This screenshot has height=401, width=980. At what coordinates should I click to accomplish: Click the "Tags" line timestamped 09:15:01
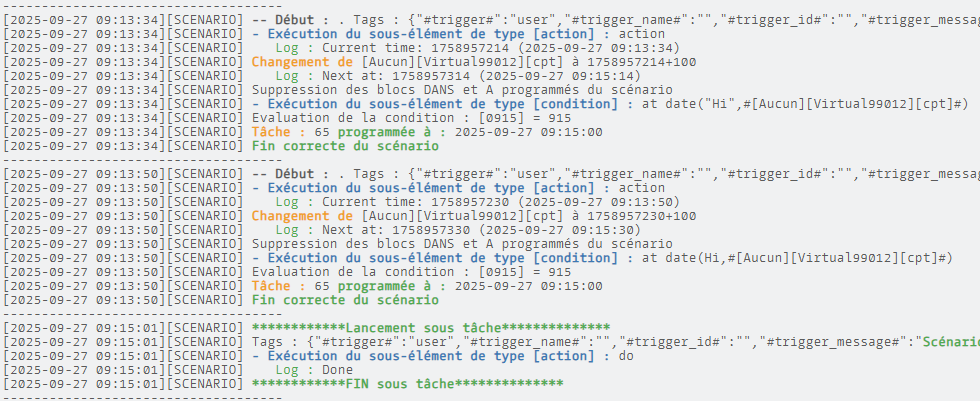coord(600,341)
